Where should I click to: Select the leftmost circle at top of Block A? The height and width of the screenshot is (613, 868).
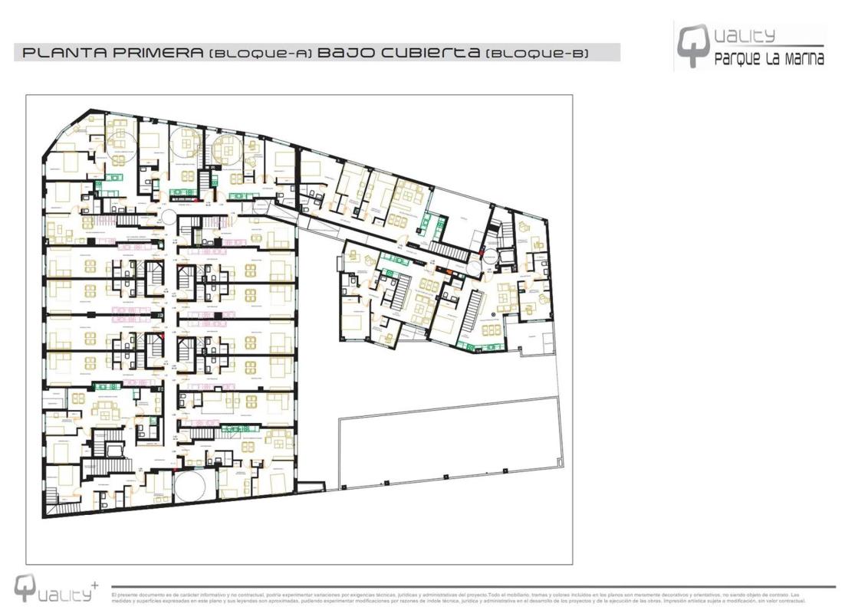click(121, 145)
